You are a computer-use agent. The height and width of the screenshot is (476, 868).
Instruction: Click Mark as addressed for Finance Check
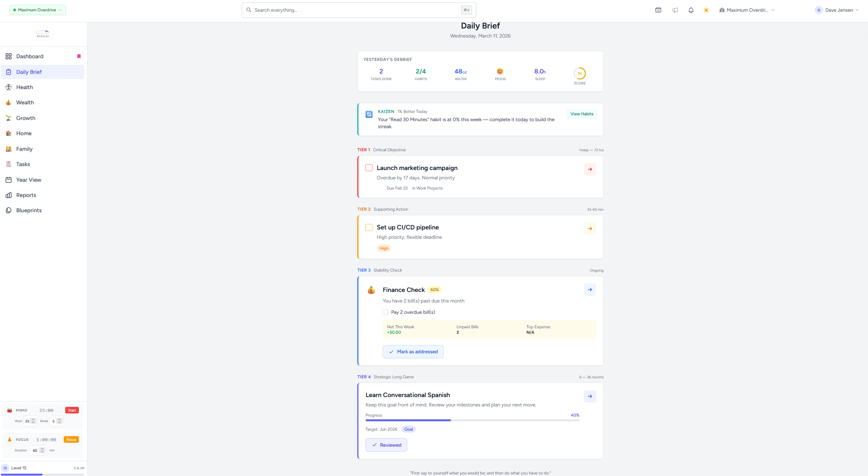pos(413,351)
